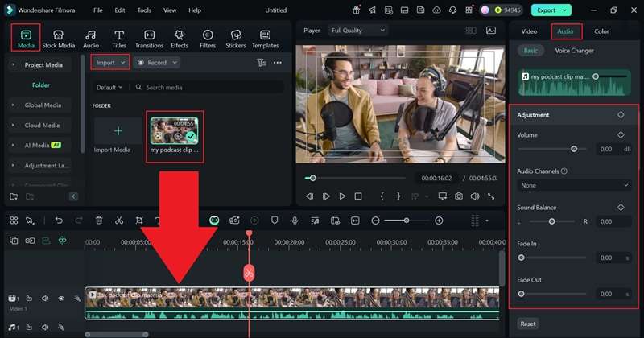
Task: Open the Audio library tab
Action: [x=91, y=39]
